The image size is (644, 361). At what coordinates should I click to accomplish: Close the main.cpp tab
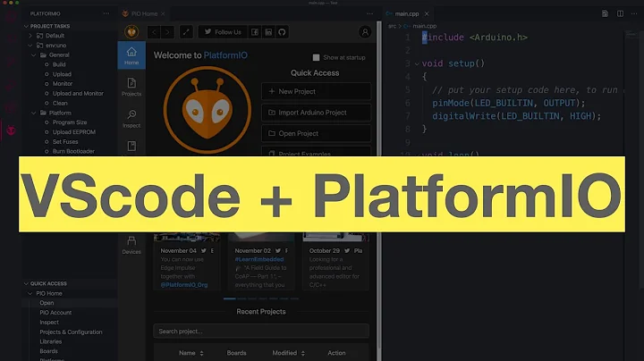point(427,13)
